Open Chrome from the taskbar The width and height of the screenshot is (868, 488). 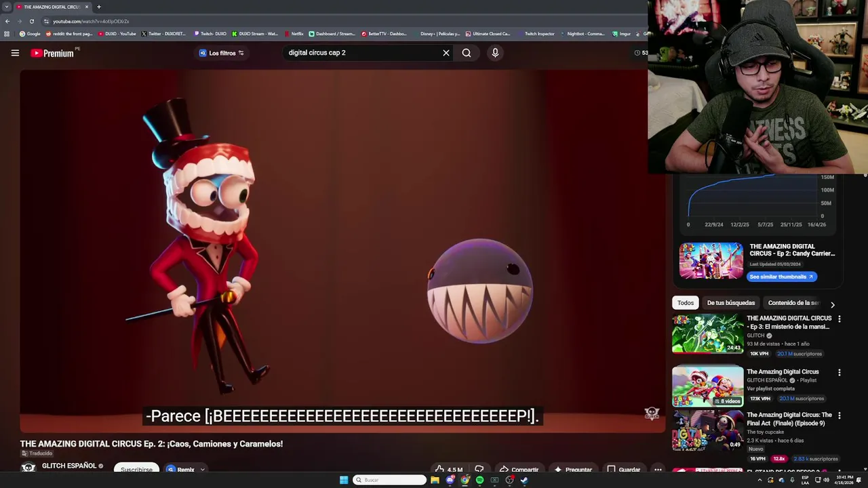[x=465, y=480]
